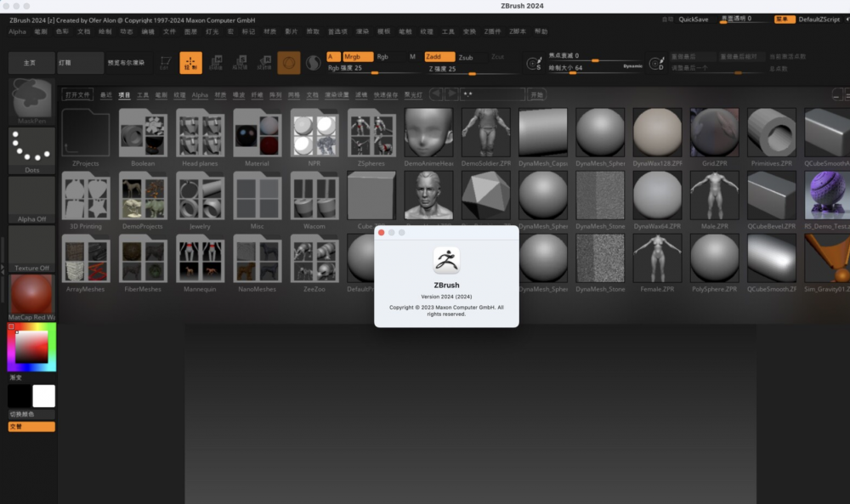Toggle the orange 交替 button below swatches

tap(31, 427)
